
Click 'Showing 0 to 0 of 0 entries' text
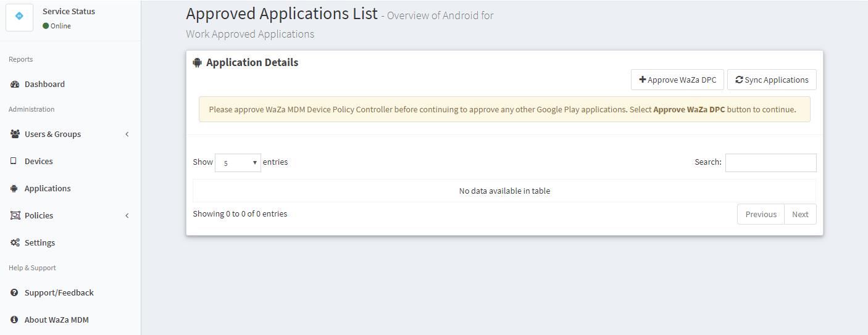click(x=240, y=213)
